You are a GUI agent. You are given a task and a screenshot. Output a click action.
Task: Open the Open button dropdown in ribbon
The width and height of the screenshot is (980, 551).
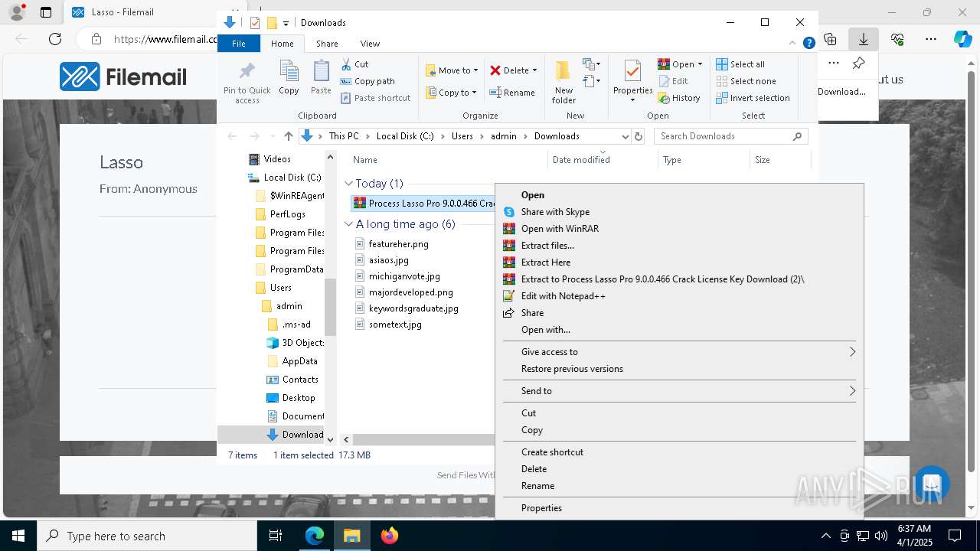click(700, 64)
